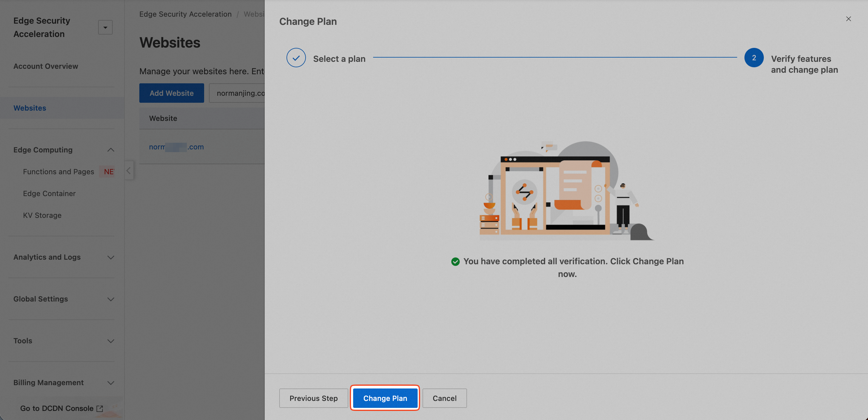
Task: Open KV Storage page
Action: (x=42, y=215)
